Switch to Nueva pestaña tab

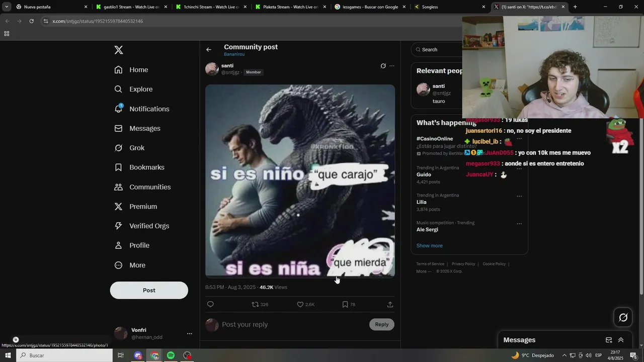51,7
